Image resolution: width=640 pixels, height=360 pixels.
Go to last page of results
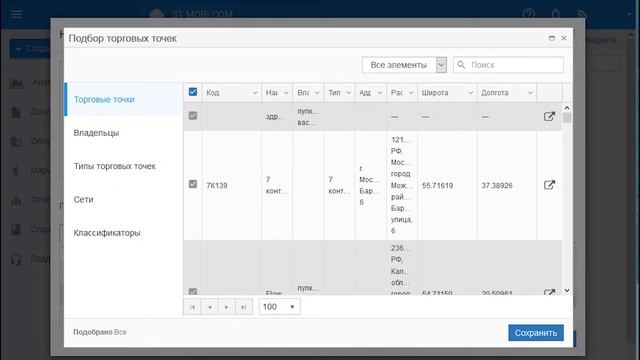244,307
